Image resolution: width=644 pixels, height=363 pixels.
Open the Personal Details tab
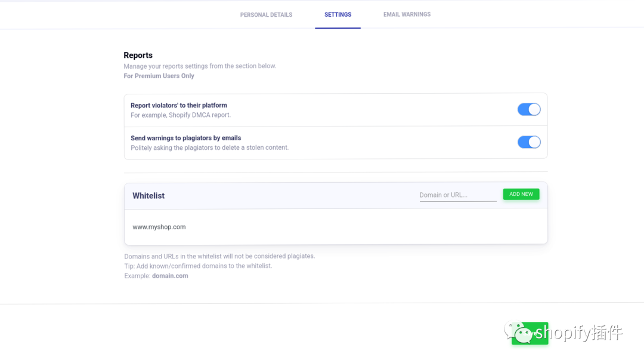click(266, 15)
